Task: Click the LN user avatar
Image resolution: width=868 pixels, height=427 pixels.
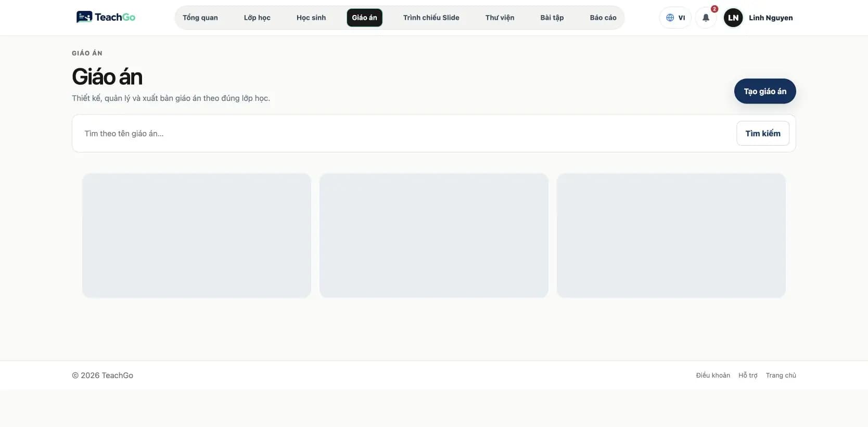Action: 733,18
